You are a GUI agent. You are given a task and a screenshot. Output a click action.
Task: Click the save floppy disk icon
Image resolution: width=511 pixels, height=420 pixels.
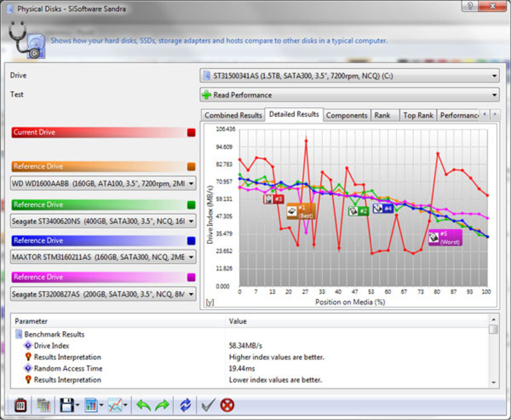coord(67,405)
